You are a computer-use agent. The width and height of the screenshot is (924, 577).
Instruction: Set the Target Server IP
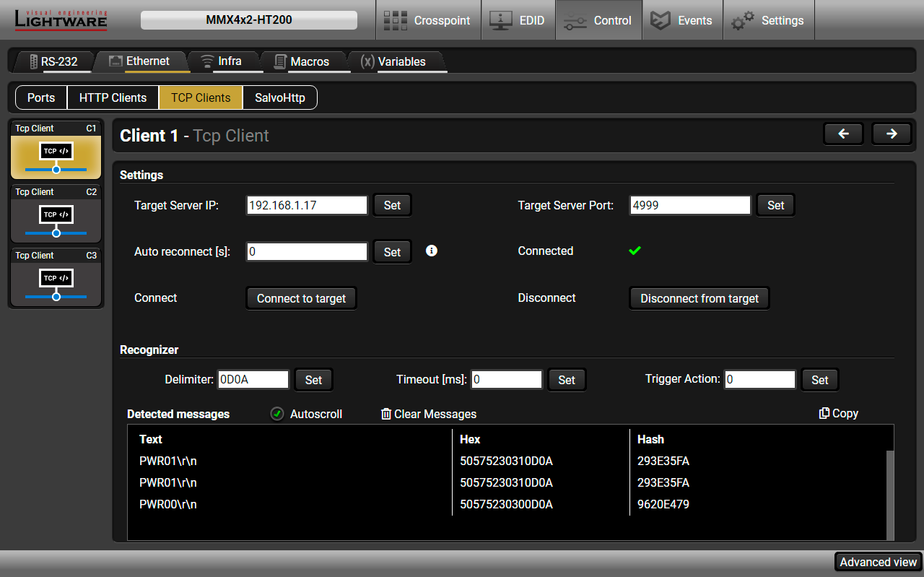coord(392,205)
